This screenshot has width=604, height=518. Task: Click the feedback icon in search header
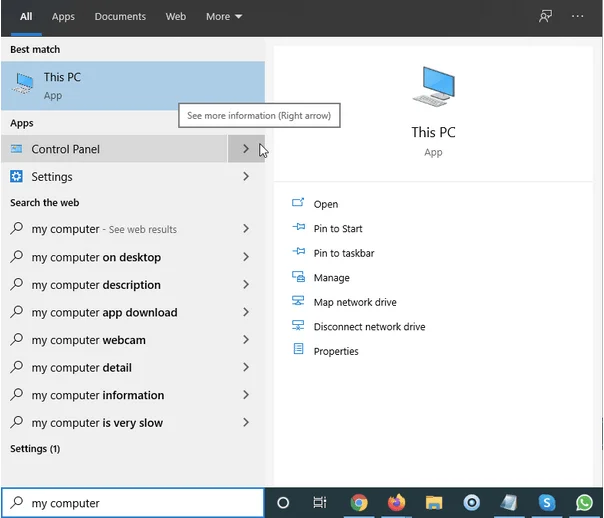(545, 17)
